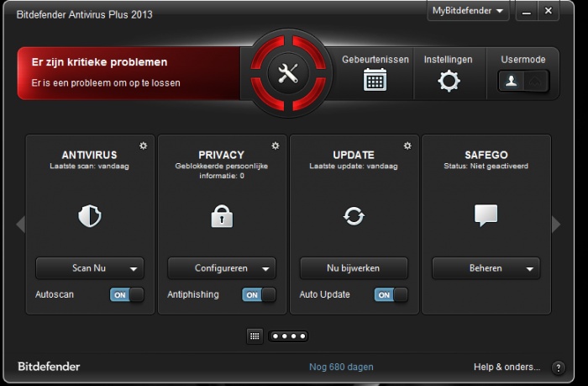Viewport: 588px width, 386px height.
Task: Click the question mark help icon
Action: coord(558,367)
